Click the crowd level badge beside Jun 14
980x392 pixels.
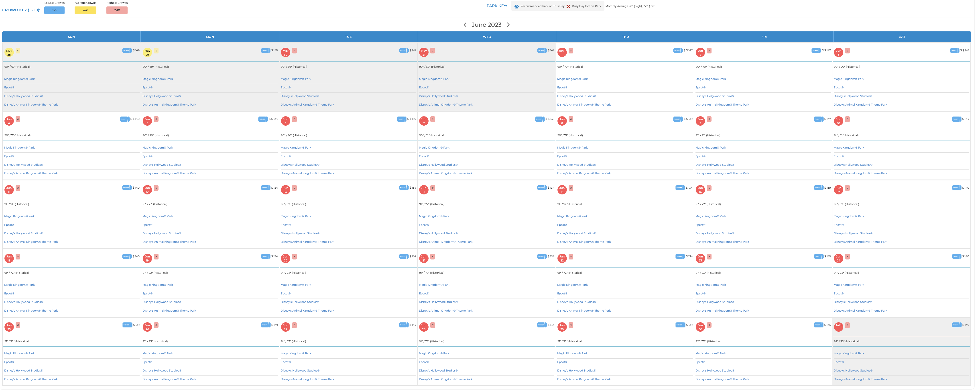433,188
